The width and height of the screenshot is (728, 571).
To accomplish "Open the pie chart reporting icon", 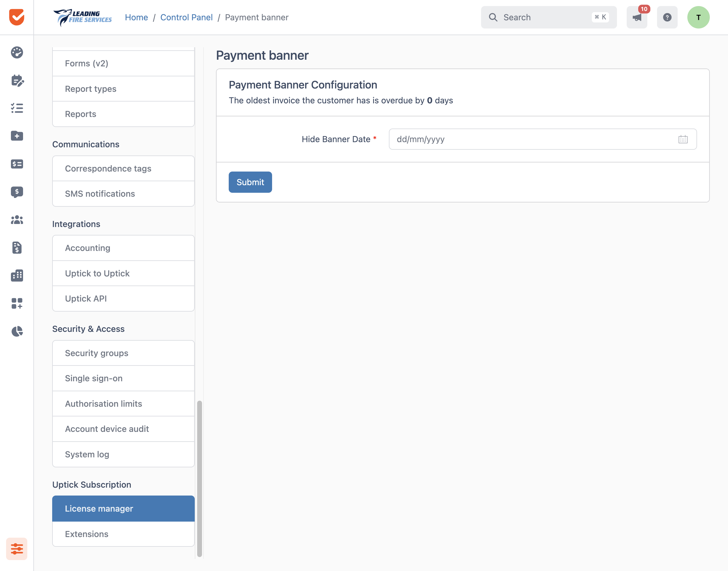I will point(17,331).
